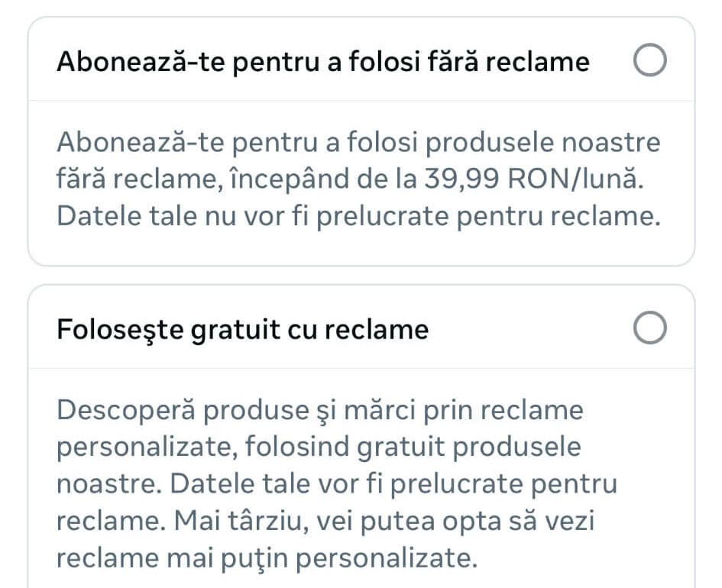Click "Abonează-te pentru a folosi produsele noastre" line
Viewport: 722px width, 588px height.
[x=358, y=142]
